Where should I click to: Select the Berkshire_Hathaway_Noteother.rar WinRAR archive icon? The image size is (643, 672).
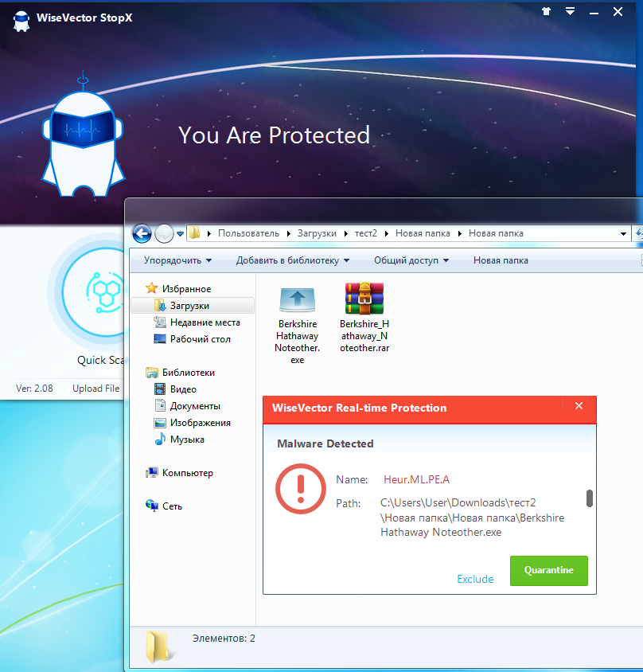pyautogui.click(x=364, y=299)
